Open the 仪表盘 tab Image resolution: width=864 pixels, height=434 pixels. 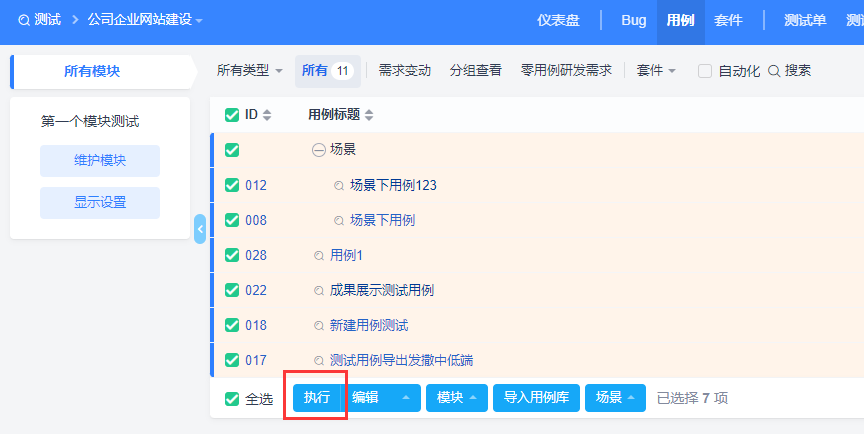(x=558, y=21)
